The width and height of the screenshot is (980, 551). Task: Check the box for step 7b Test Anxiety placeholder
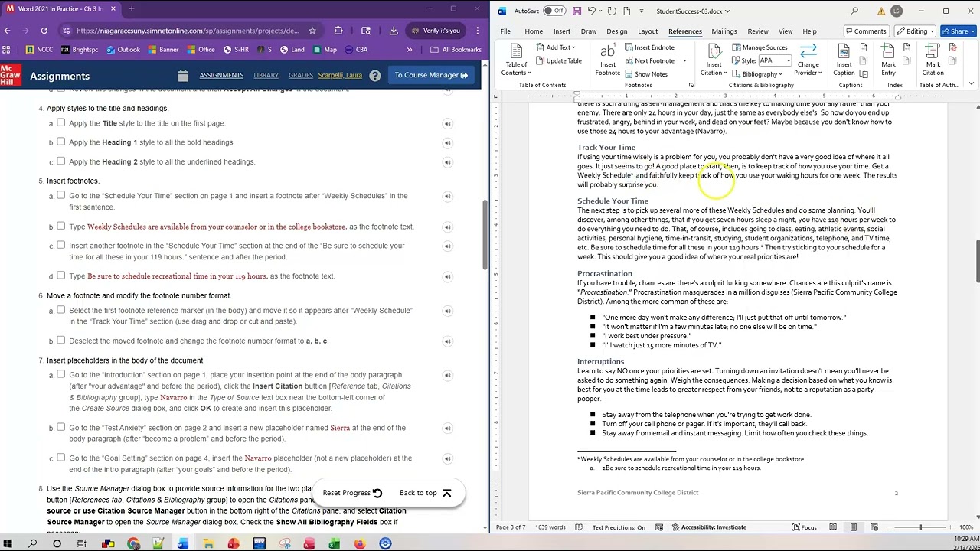click(61, 427)
